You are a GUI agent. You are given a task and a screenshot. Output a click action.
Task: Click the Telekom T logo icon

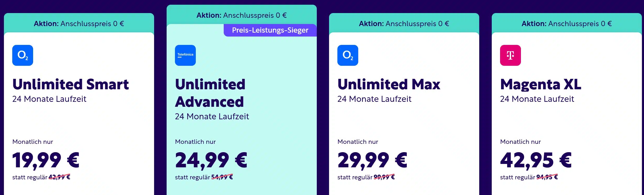point(510,55)
